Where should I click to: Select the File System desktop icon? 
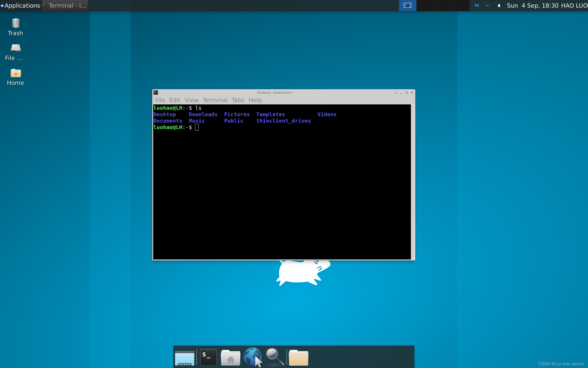(14, 52)
